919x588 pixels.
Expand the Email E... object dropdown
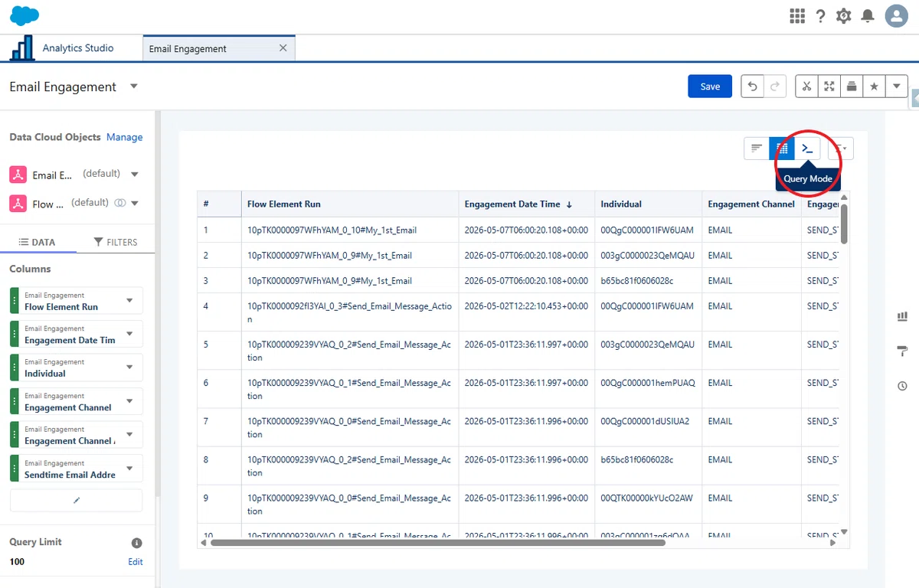(135, 175)
